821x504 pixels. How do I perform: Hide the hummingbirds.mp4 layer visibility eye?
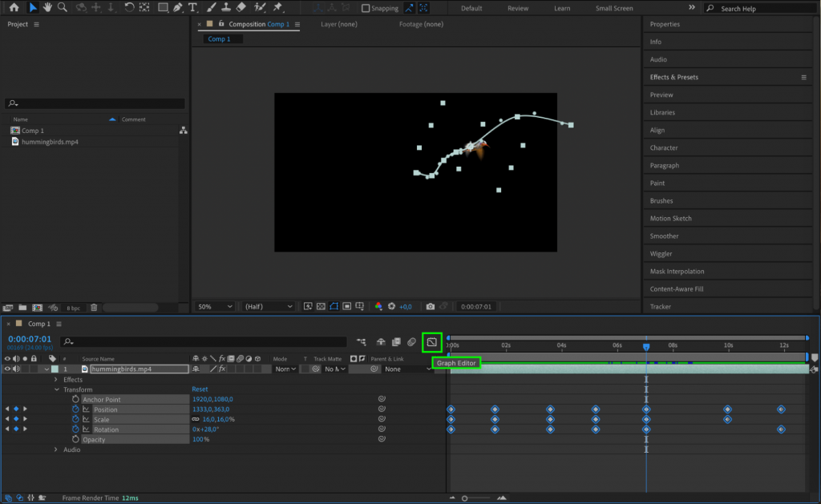[7, 369]
